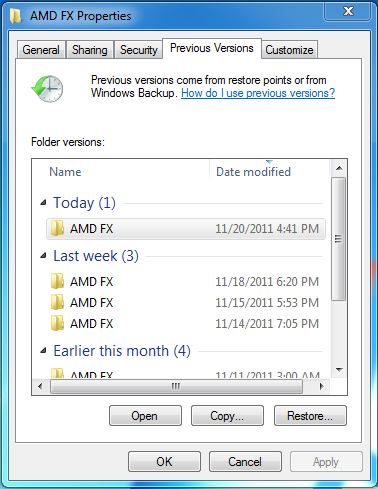The width and height of the screenshot is (378, 489).
Task: Collapse the Today (1) group
Action: (43, 202)
